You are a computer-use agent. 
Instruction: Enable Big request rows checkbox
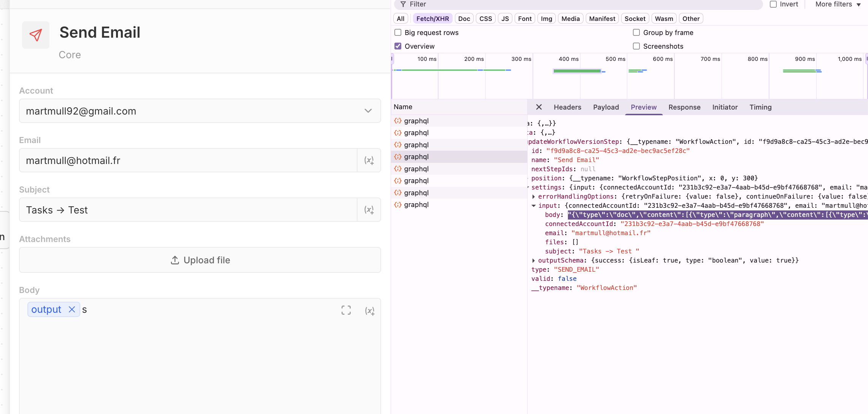(398, 32)
